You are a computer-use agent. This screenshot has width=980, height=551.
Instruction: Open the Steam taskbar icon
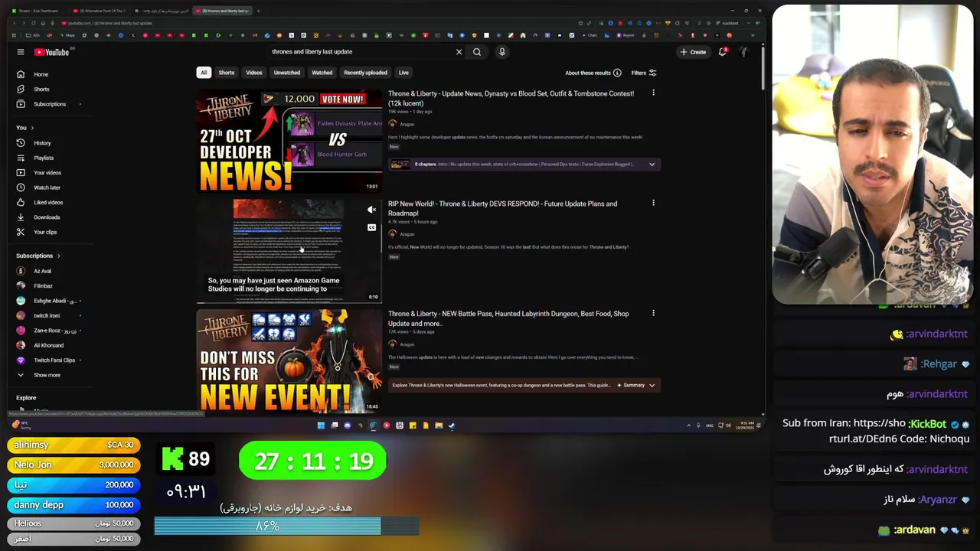pyautogui.click(x=452, y=425)
